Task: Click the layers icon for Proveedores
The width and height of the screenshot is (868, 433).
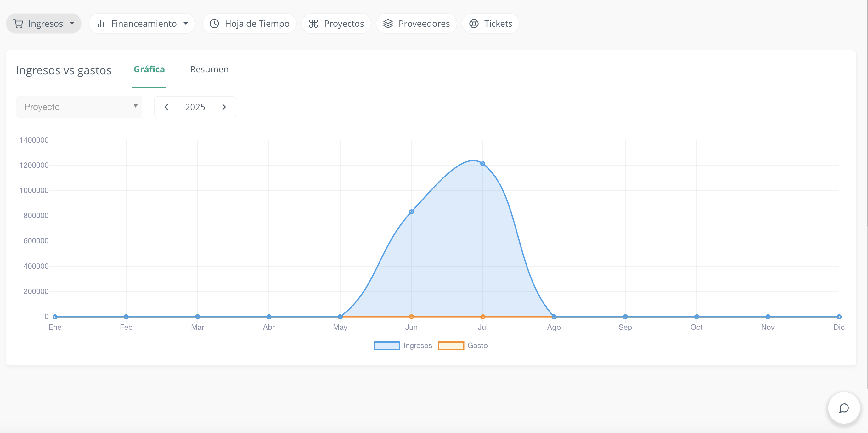Action: [388, 24]
